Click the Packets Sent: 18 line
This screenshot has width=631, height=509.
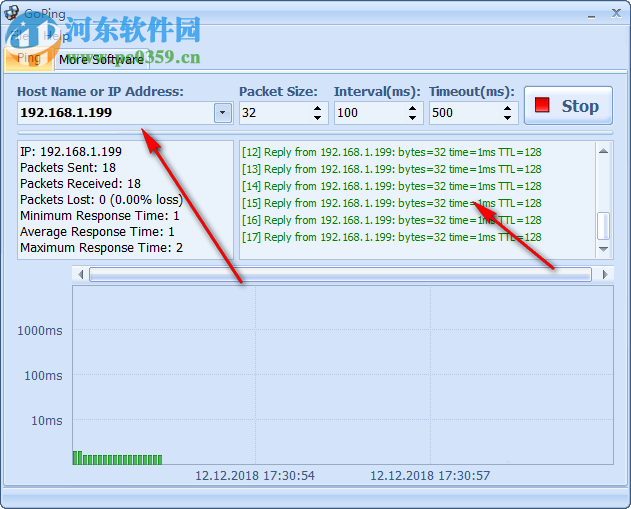click(68, 168)
